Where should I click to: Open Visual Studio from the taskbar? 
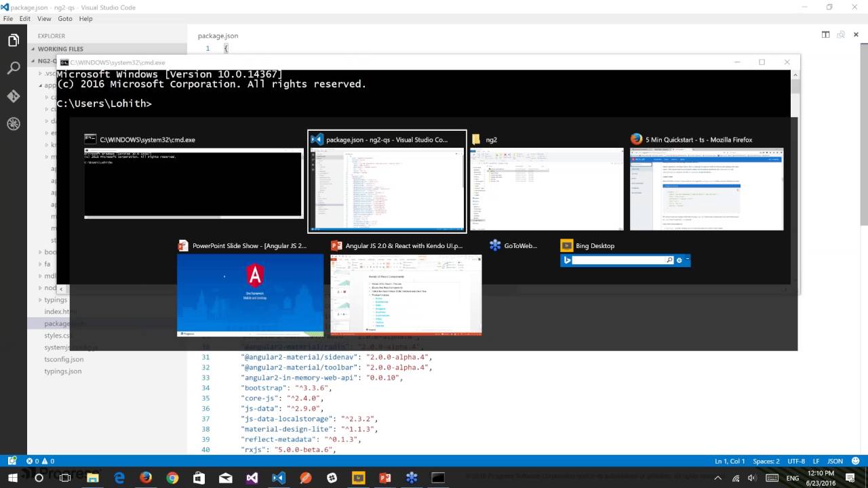252,478
